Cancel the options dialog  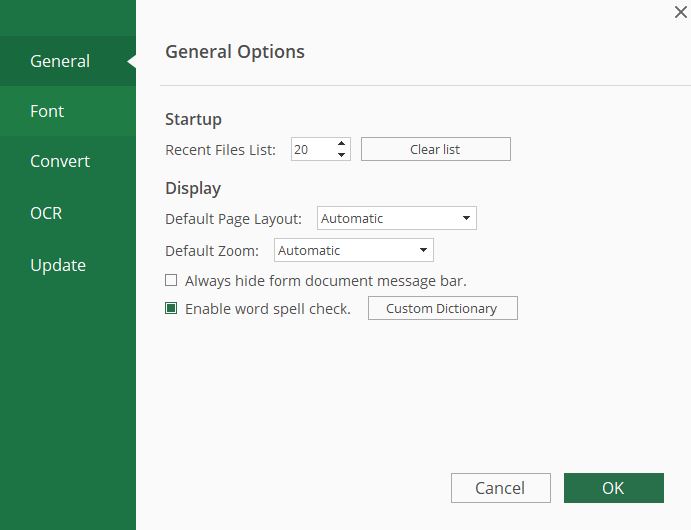(501, 488)
